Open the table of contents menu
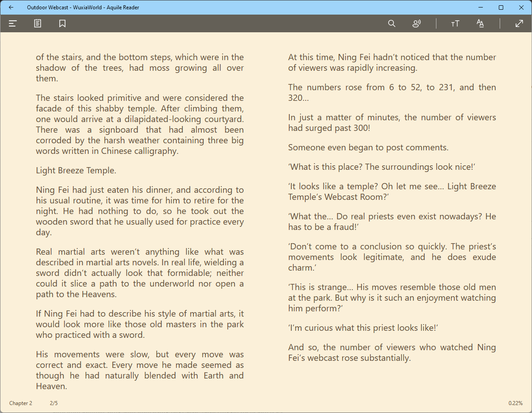Viewport: 532px width, 413px height. [12, 23]
